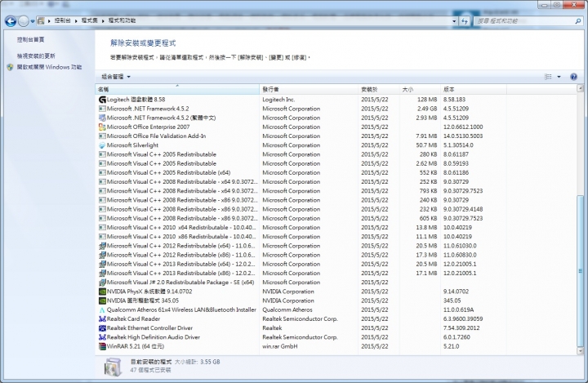The height and width of the screenshot is (383, 588).
Task: Open the help button with the question mark
Action: coord(573,77)
